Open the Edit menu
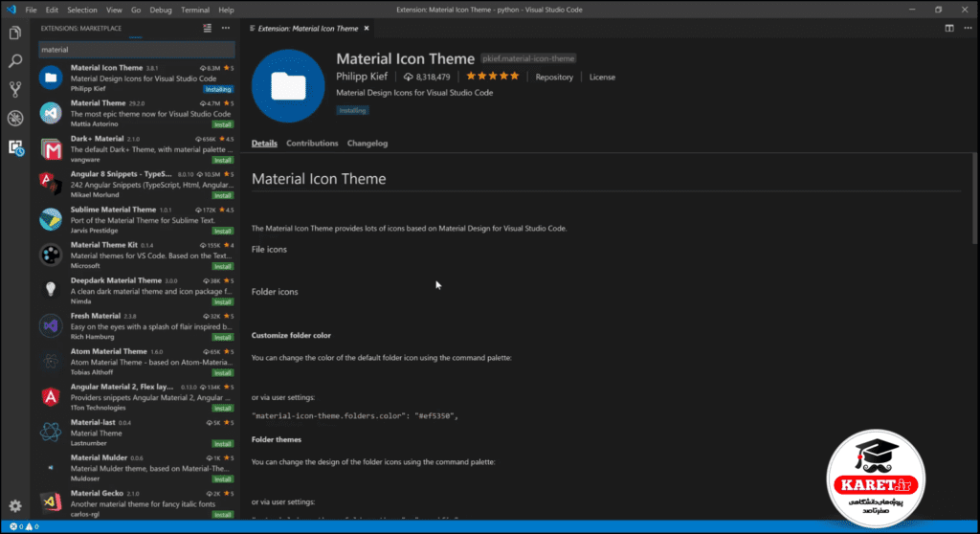This screenshot has height=534, width=980. (52, 10)
